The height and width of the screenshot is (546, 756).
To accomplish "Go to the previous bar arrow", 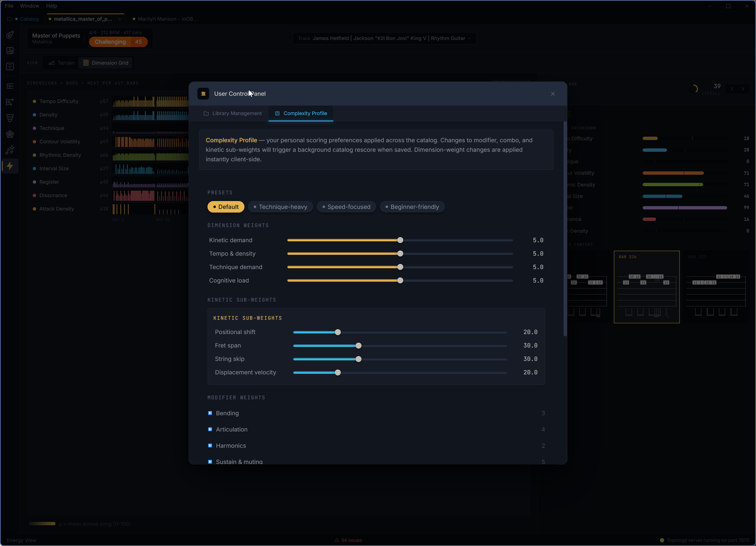I will coord(732,89).
